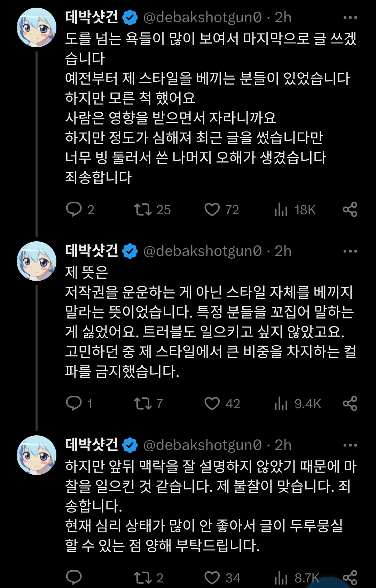View analytics of the 18K views tweet
376x588 pixels.
[x=281, y=210]
